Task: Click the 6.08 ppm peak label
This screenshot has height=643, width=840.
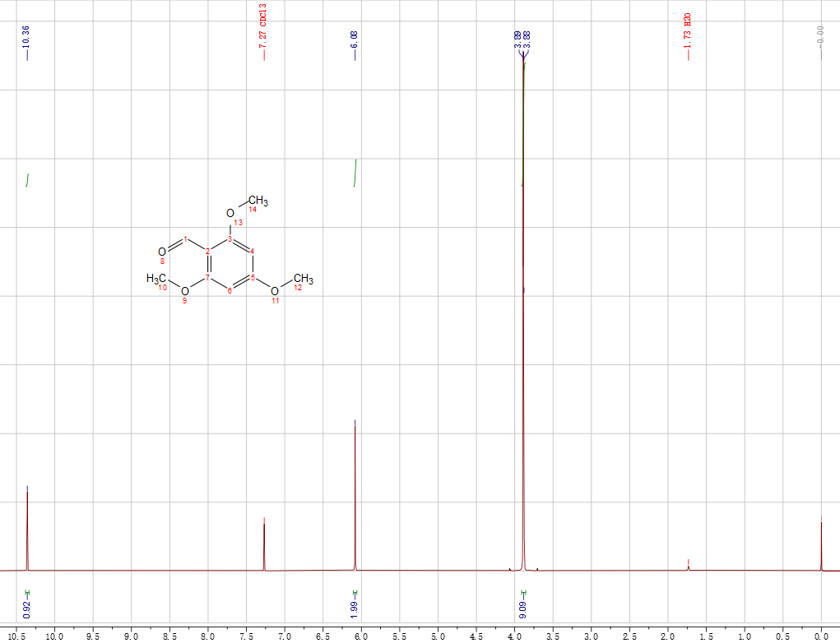Action: [x=355, y=39]
